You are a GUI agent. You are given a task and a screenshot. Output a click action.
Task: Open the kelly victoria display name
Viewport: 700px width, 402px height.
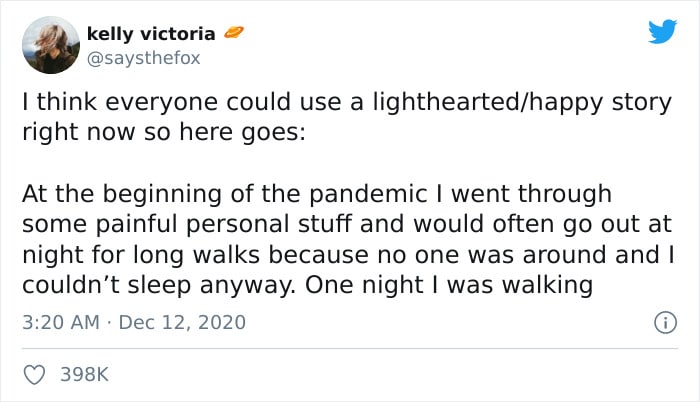(x=151, y=34)
